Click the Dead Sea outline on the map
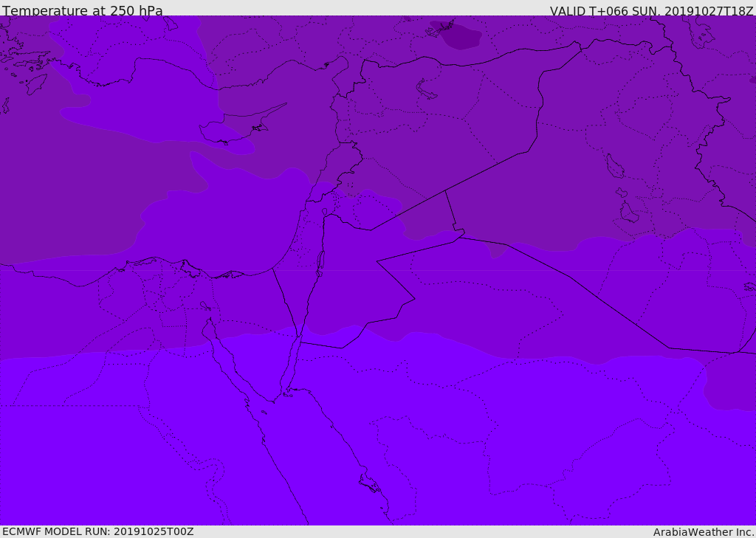 pos(320,264)
